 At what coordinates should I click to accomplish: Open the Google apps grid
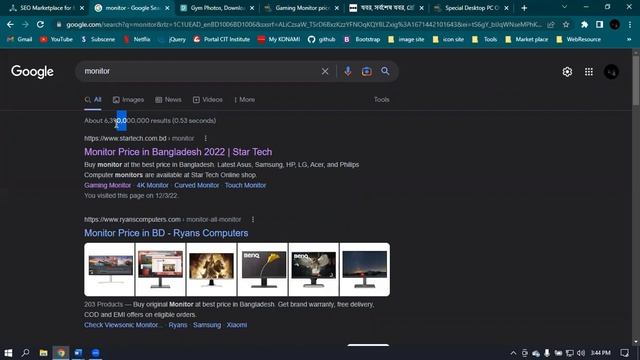coord(589,72)
